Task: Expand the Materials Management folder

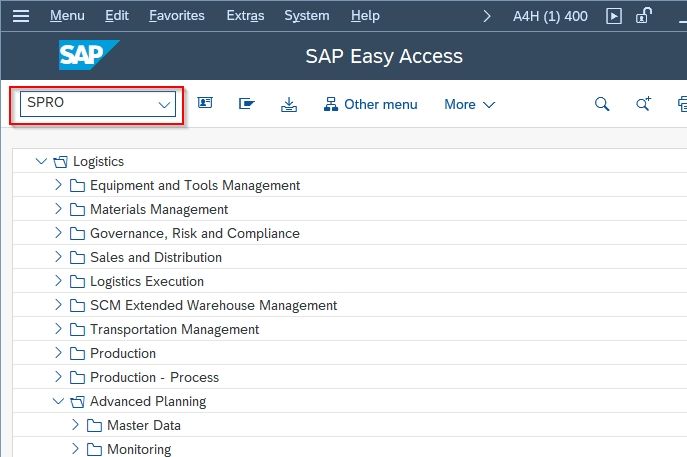Action: coord(58,209)
